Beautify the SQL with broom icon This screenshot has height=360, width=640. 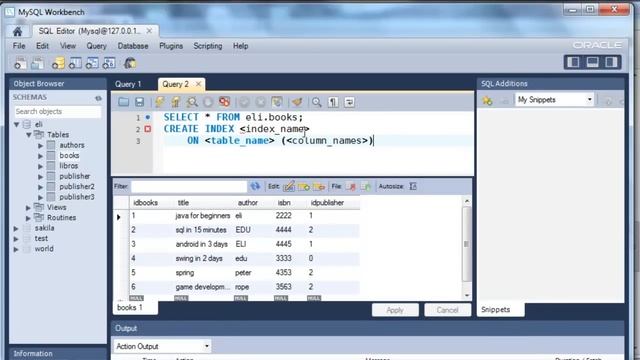coord(297,102)
